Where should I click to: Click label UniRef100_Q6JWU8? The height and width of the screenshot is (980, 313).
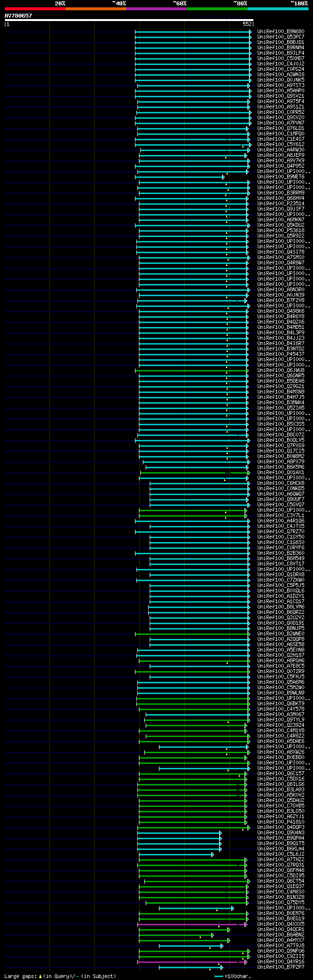[x=281, y=370]
